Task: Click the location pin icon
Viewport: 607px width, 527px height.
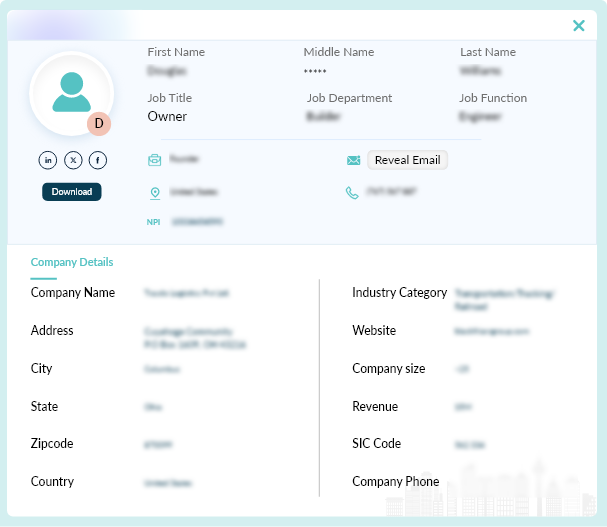Action: [154, 192]
